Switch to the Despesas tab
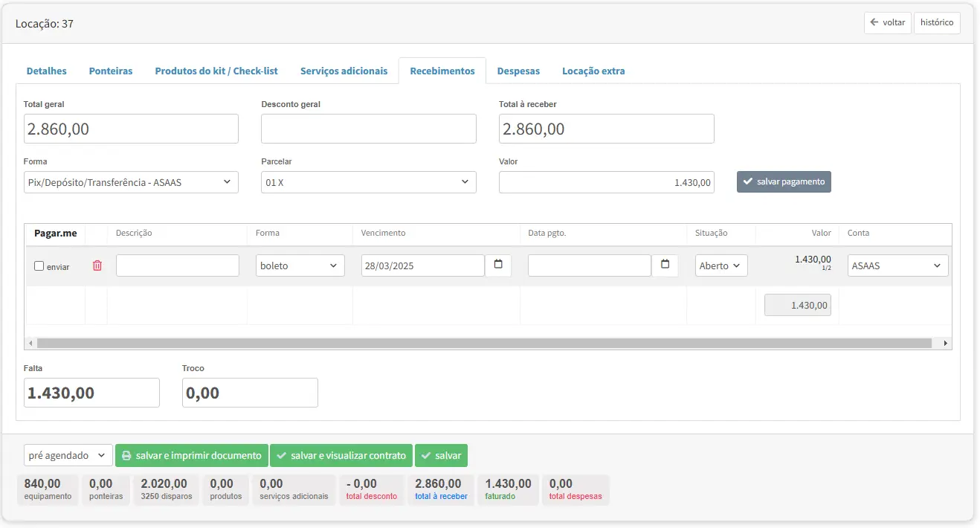This screenshot has width=980, height=528. coord(518,71)
